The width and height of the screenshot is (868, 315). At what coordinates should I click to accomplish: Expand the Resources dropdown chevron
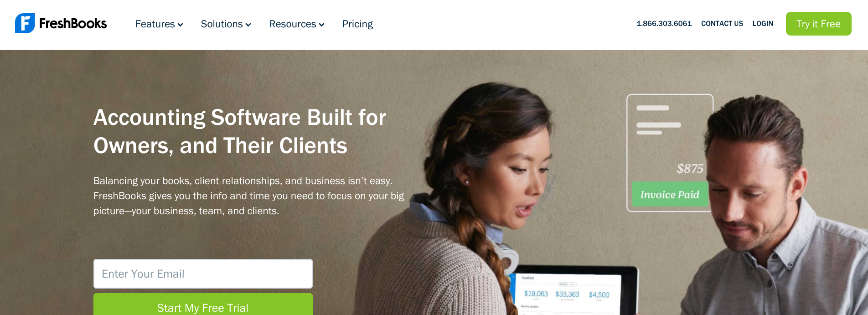tap(322, 25)
